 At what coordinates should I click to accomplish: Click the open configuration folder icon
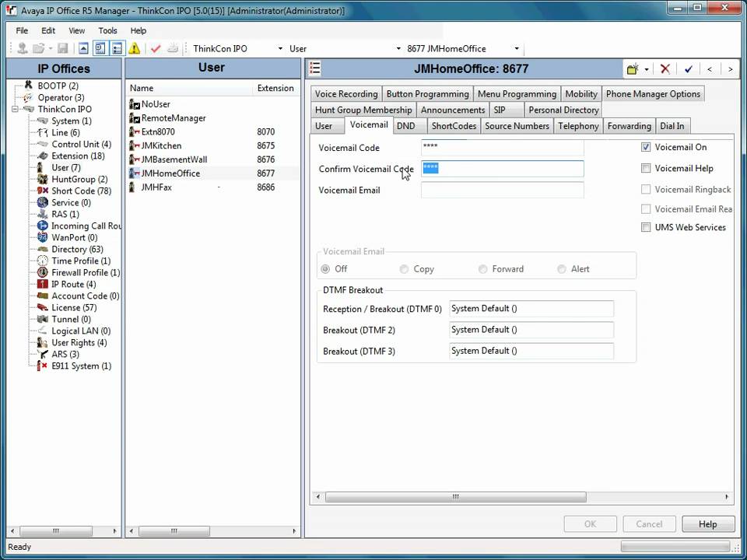click(x=38, y=48)
